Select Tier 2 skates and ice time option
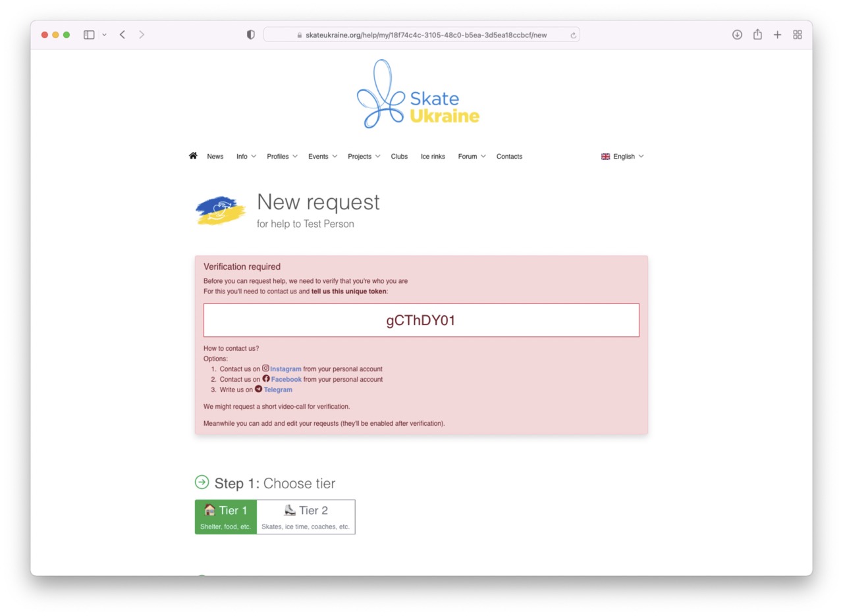 coord(306,517)
